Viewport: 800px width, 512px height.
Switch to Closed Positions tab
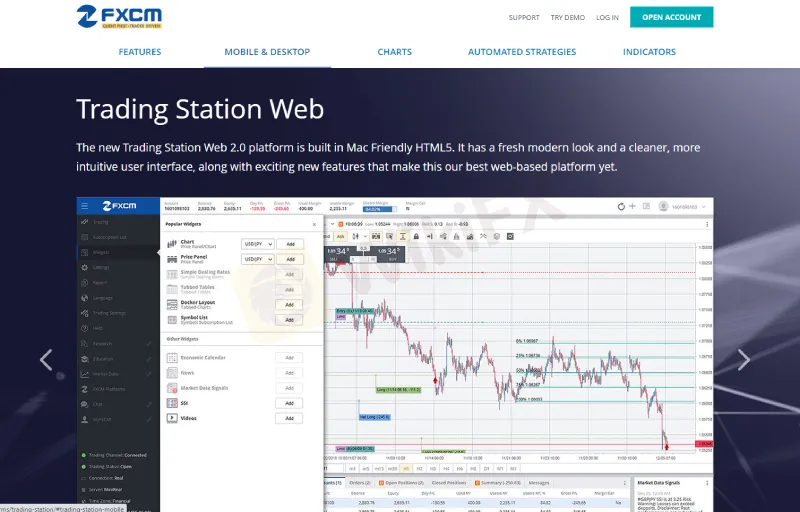coord(449,482)
